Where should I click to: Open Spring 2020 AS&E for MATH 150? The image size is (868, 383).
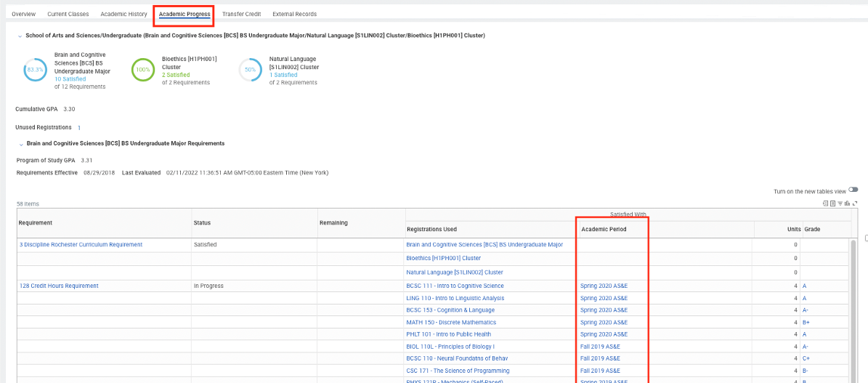[x=604, y=322]
